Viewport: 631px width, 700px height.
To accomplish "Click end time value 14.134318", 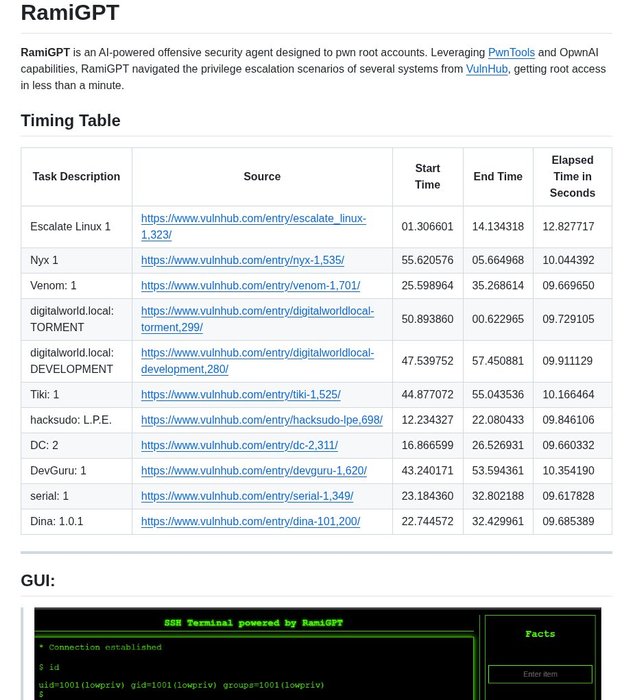I will pyautogui.click(x=498, y=227).
